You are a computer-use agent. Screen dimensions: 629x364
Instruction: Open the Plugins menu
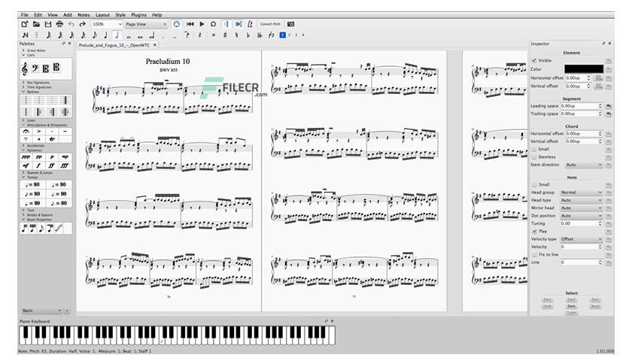coord(138,15)
